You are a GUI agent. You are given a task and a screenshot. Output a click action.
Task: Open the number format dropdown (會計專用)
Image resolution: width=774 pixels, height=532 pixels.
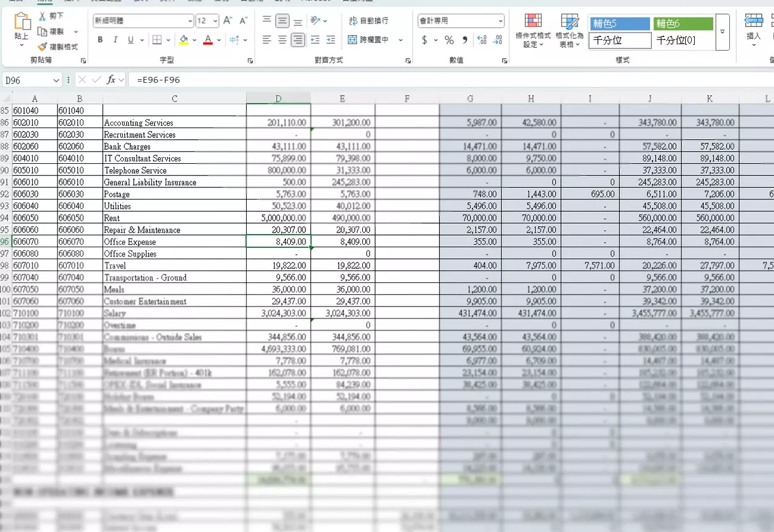[501, 21]
